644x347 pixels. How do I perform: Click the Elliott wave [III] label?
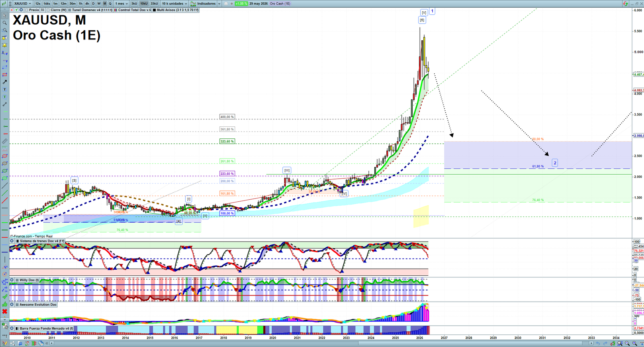pyautogui.click(x=287, y=170)
